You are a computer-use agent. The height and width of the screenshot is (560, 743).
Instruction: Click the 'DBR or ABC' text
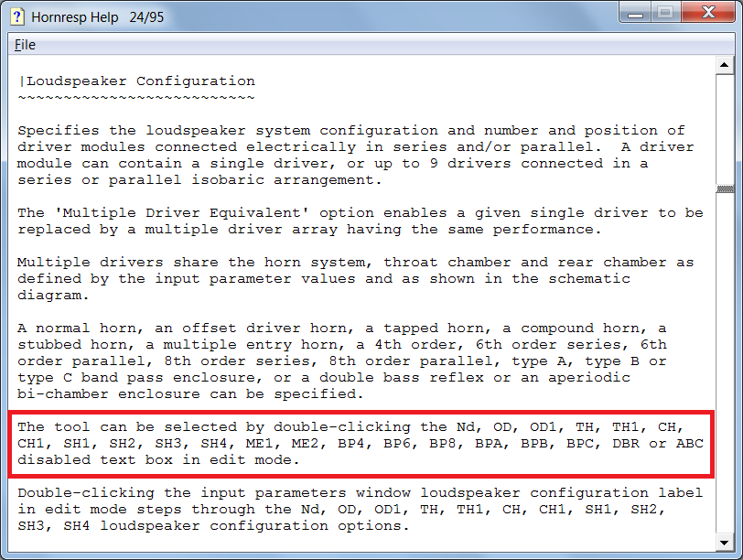658,444
